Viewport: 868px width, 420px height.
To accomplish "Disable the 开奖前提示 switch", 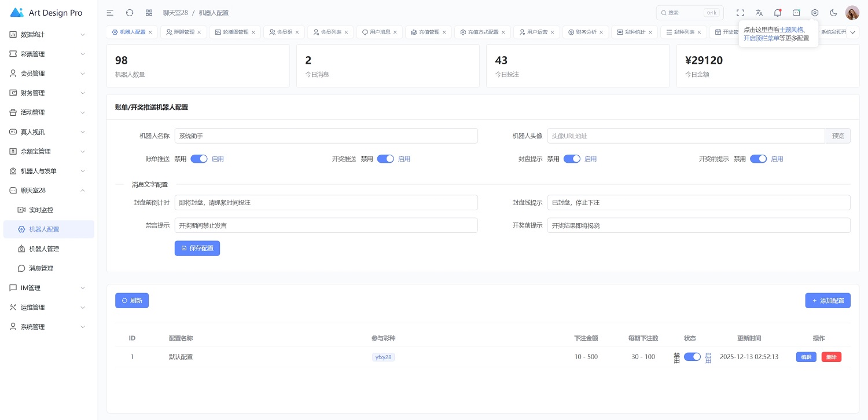I will (758, 159).
